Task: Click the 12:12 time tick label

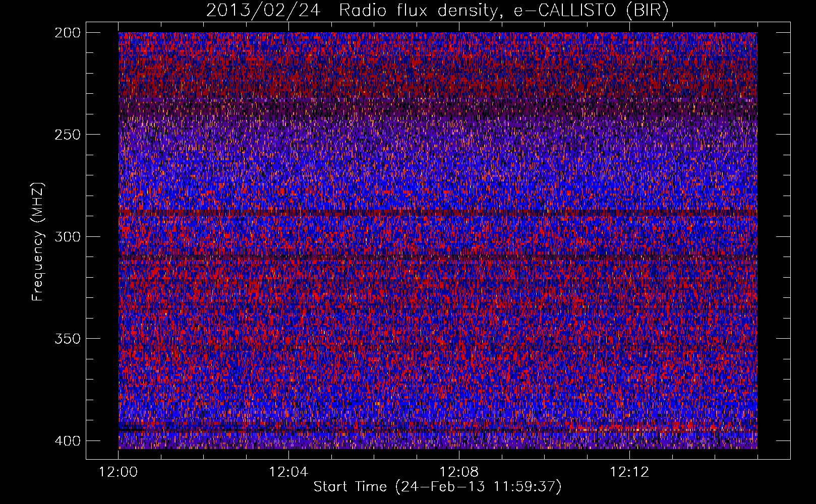Action: click(629, 472)
